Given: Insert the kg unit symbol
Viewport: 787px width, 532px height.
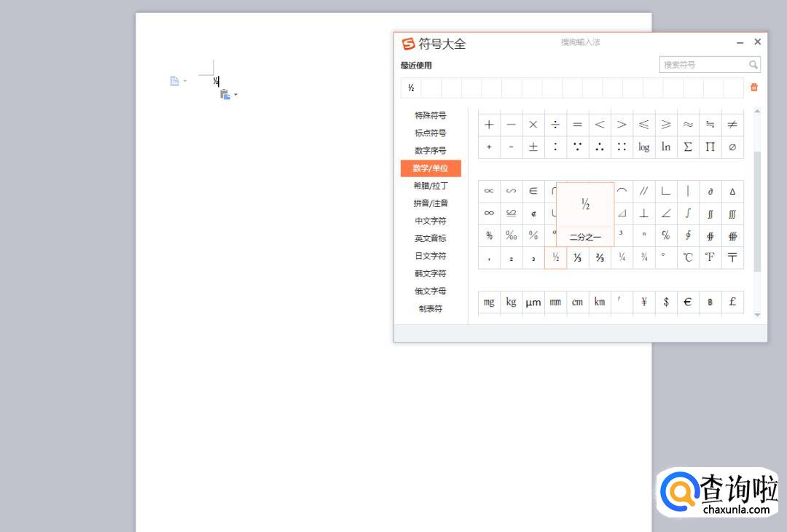Looking at the screenshot, I should click(x=511, y=302).
